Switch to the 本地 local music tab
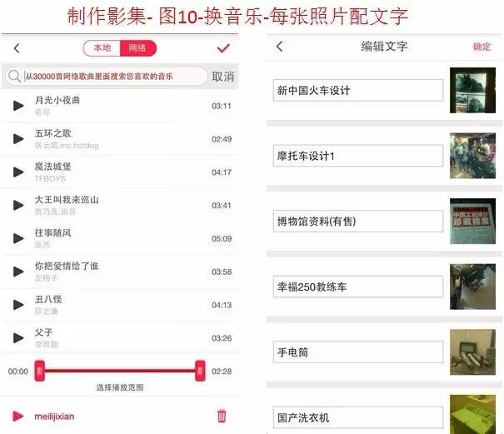 (x=102, y=48)
